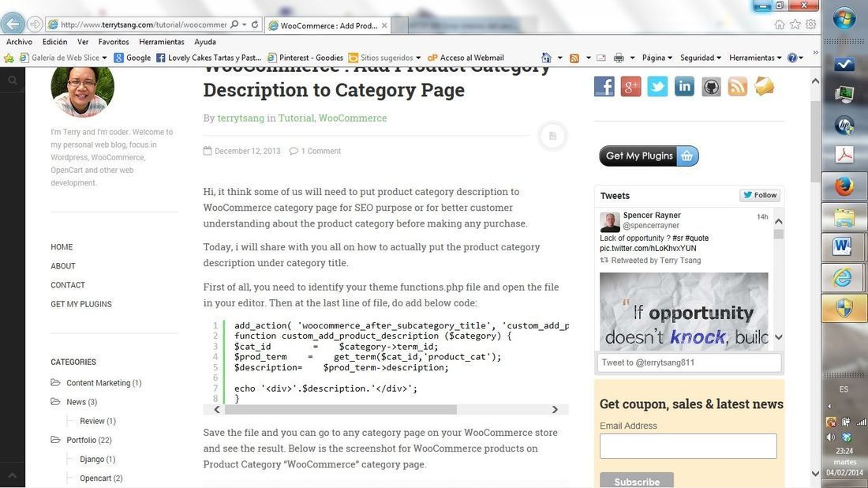The width and height of the screenshot is (868, 488).
Task: Click the Email Address input field
Action: point(688,446)
